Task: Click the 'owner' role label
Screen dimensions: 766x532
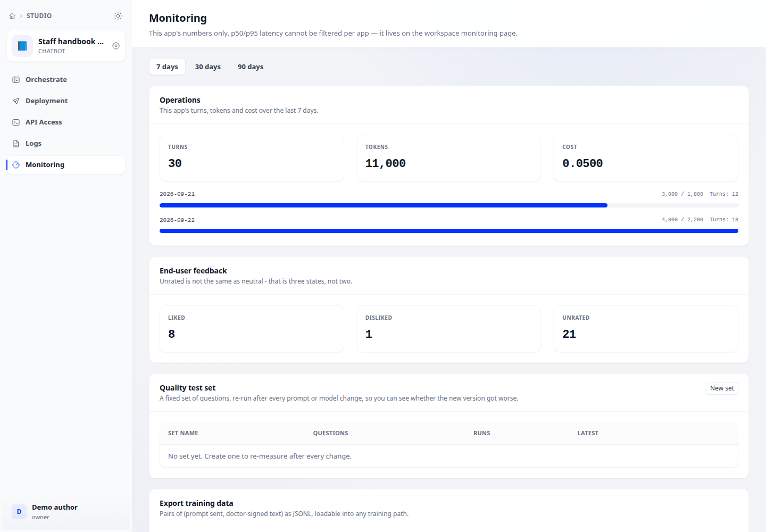Action: click(x=40, y=517)
